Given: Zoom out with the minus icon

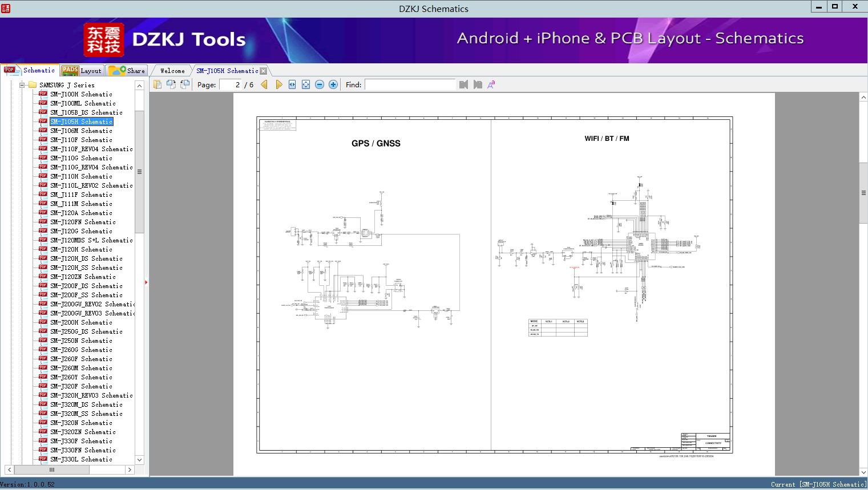Looking at the screenshot, I should [x=320, y=84].
